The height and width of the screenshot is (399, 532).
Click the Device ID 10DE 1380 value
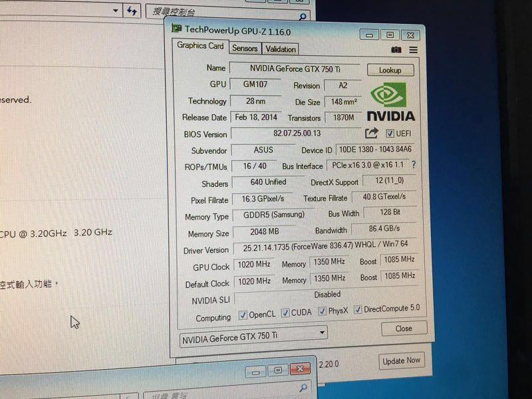(x=375, y=149)
